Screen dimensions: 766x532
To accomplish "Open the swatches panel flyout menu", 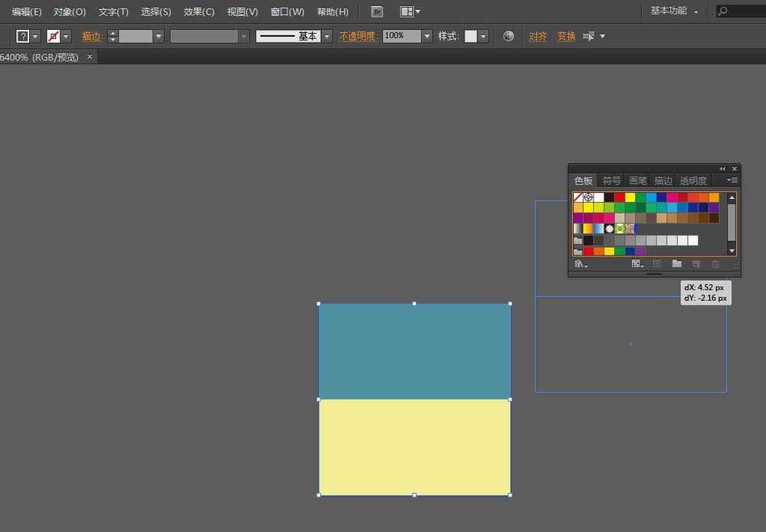I will click(x=732, y=181).
